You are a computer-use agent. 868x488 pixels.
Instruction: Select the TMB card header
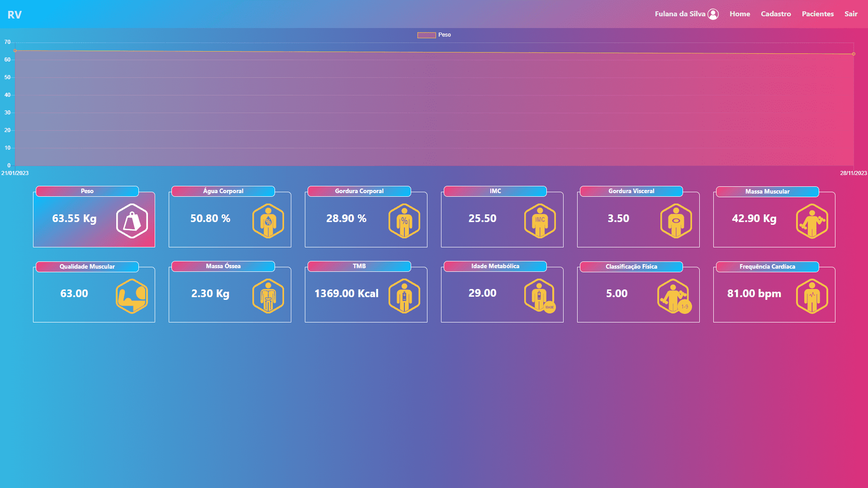359,266
